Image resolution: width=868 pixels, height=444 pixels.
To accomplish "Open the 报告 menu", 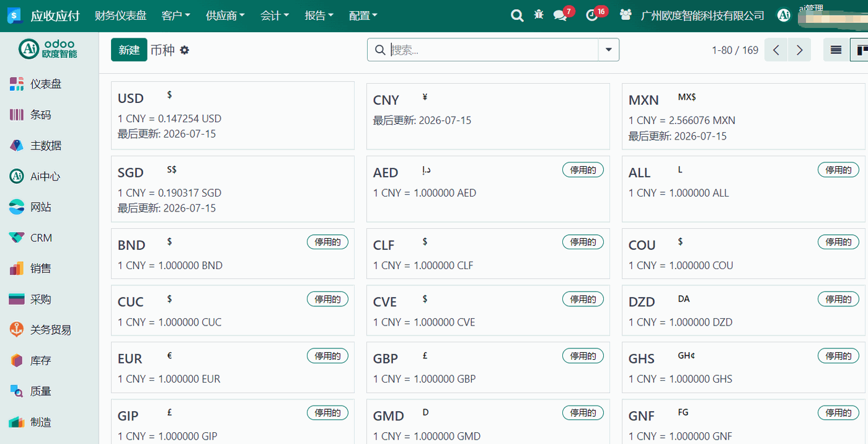I will (319, 16).
